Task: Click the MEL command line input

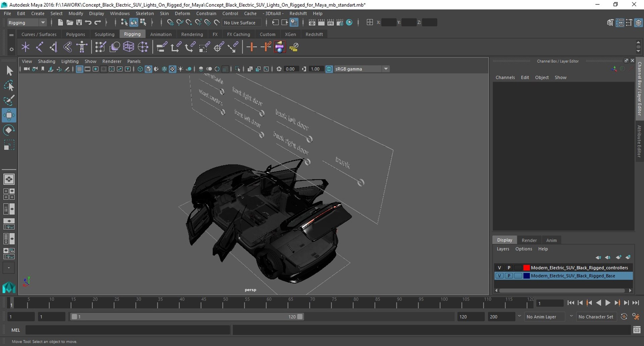Action: [x=128, y=330]
